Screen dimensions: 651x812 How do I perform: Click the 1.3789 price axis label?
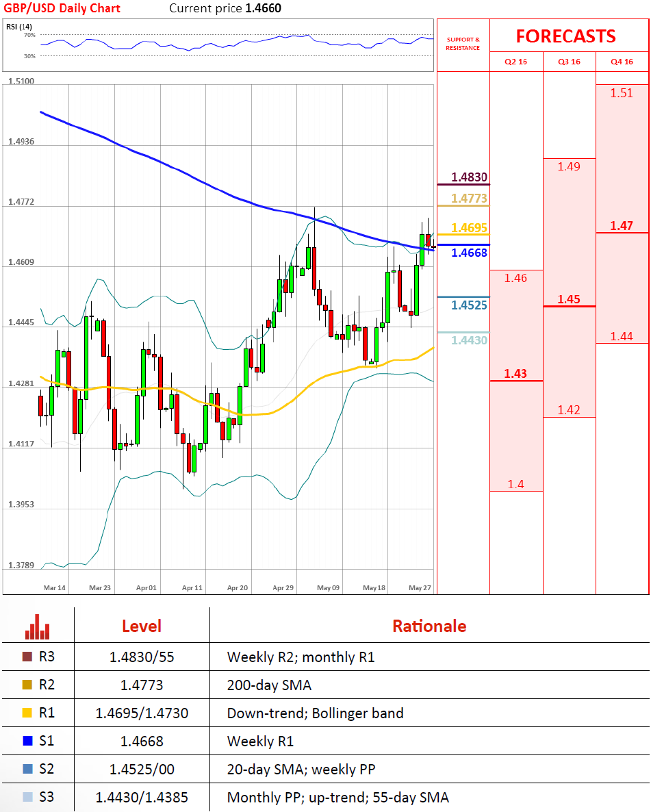pos(21,565)
